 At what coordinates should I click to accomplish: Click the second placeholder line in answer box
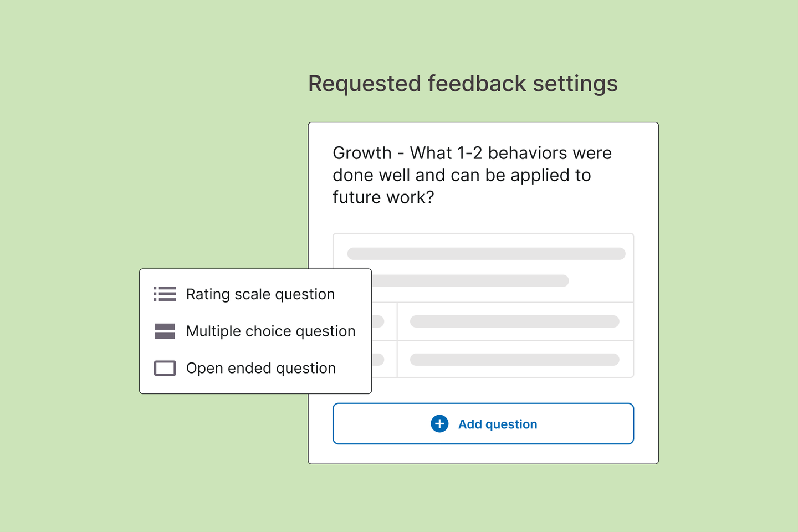pos(470,281)
